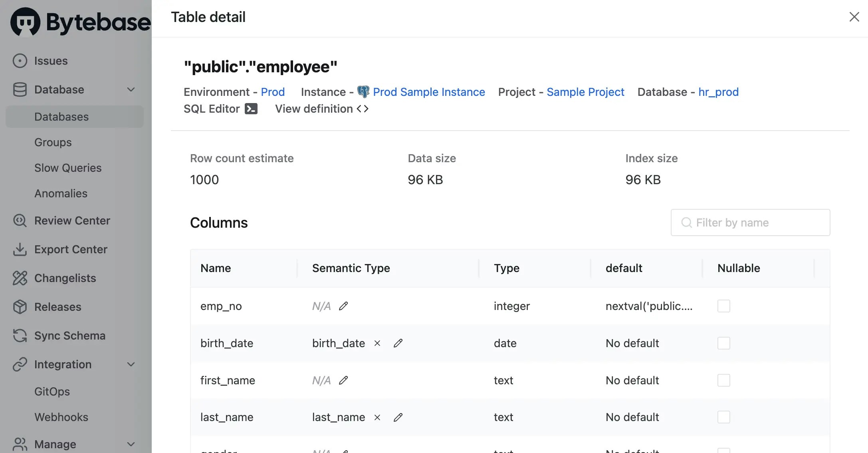Toggle Nullable checkbox for emp_no

click(x=723, y=306)
